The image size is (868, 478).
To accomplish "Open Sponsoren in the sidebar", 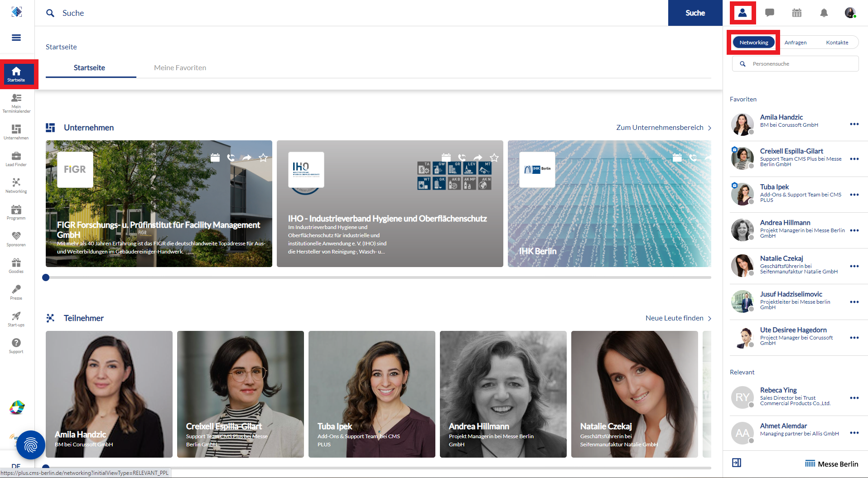I will pyautogui.click(x=16, y=239).
